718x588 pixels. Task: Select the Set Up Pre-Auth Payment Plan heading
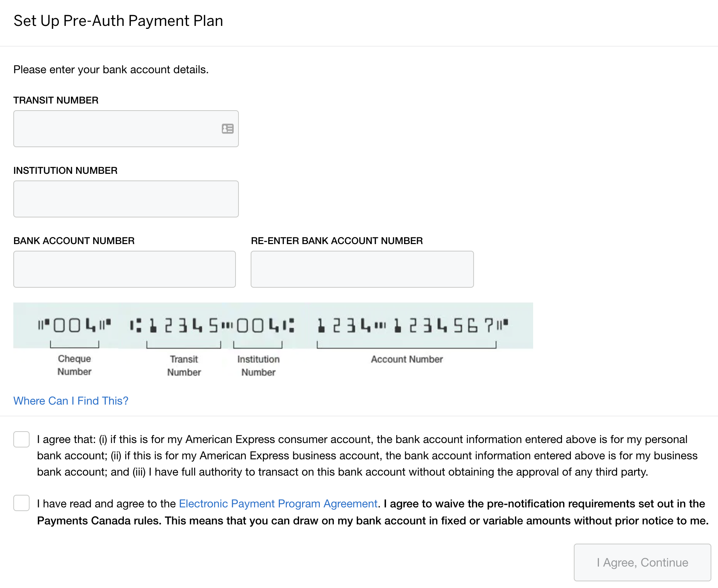[118, 21]
